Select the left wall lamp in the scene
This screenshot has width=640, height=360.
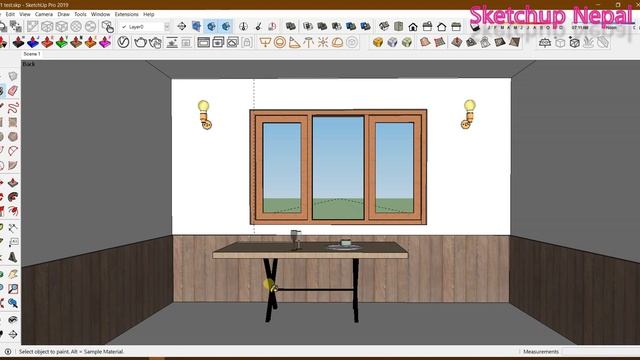[204, 115]
